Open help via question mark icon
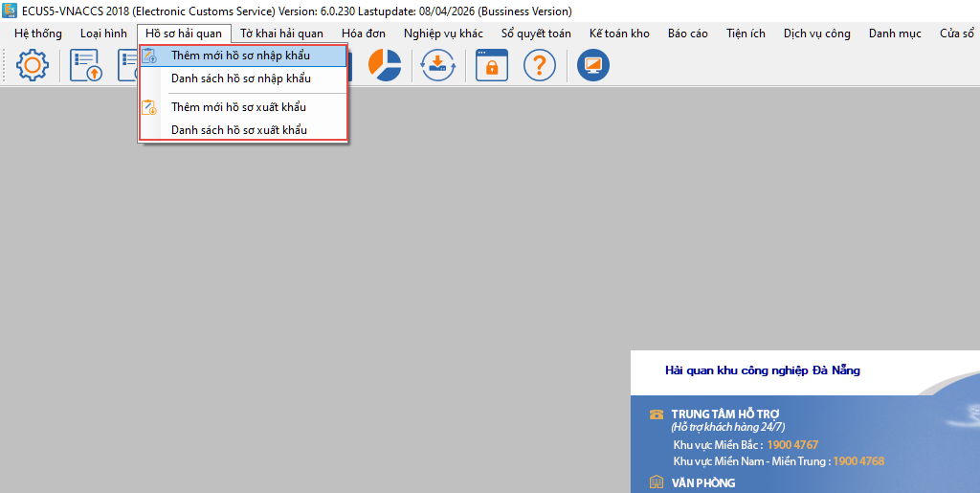Image resolution: width=980 pixels, height=493 pixels. pos(540,65)
